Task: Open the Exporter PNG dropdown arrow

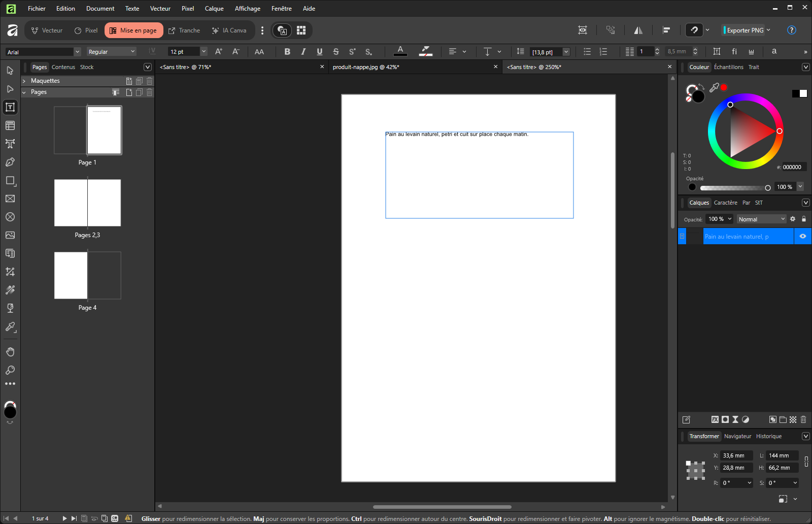Action: pyautogui.click(x=768, y=30)
